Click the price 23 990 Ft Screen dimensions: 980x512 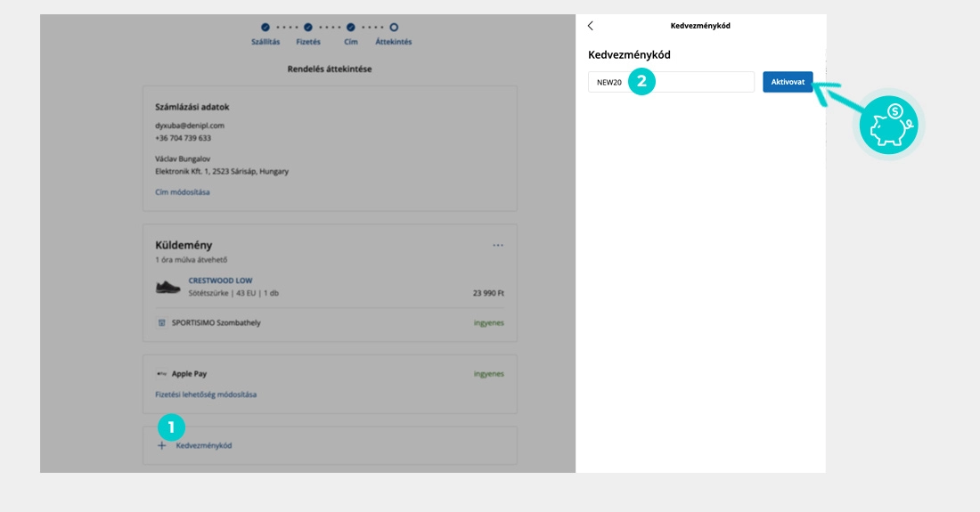point(488,293)
